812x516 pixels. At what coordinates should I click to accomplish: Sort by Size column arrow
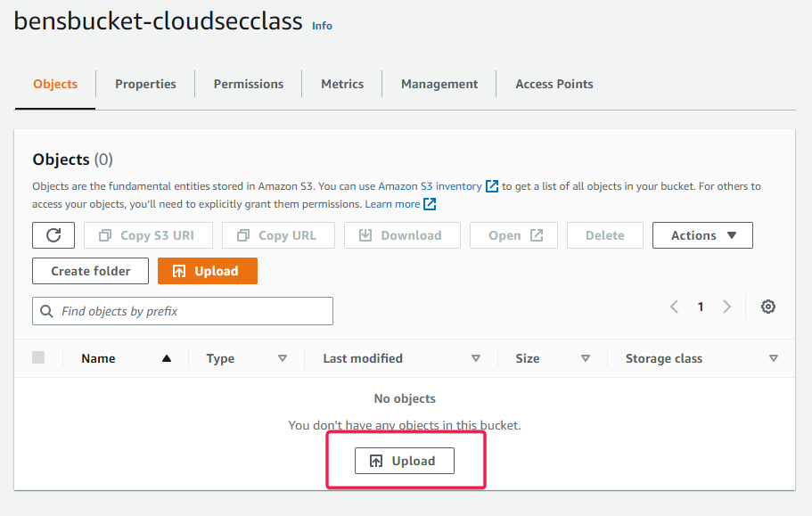586,358
